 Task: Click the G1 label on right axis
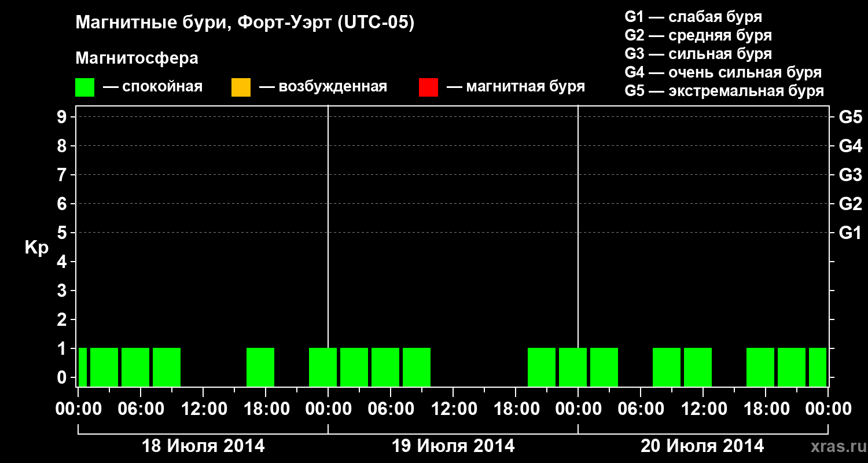[x=851, y=233]
